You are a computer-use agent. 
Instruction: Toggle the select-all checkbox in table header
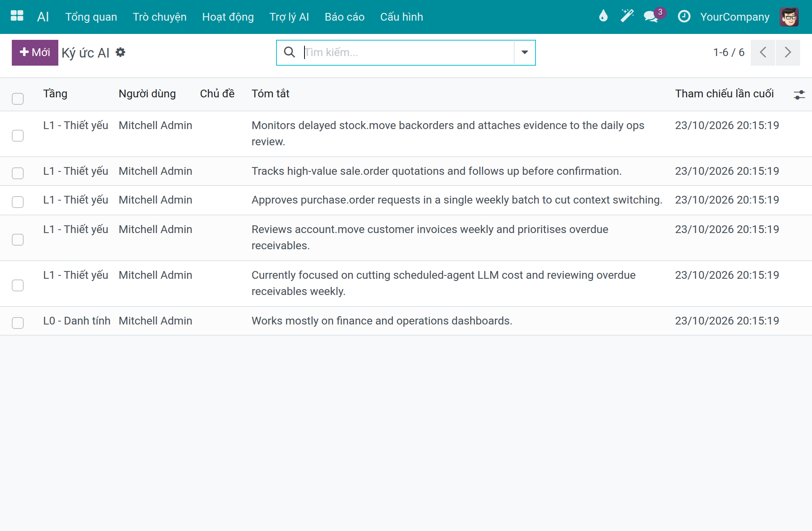[18, 98]
